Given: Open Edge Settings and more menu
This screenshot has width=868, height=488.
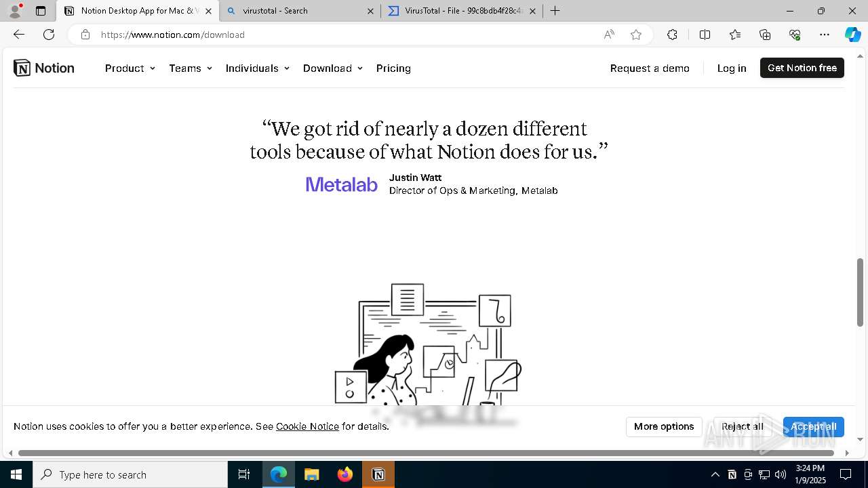Looking at the screenshot, I should [x=825, y=35].
